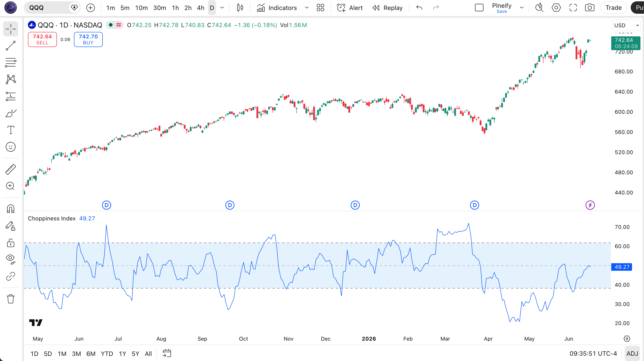This screenshot has height=361, width=644.
Task: Toggle stay in drawing mode
Action: pyautogui.click(x=10, y=226)
